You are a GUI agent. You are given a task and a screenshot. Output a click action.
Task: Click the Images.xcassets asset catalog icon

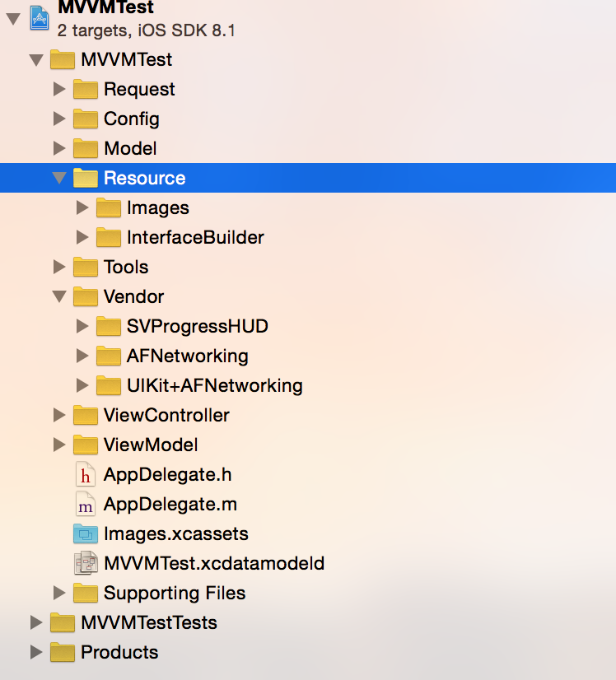tap(85, 533)
